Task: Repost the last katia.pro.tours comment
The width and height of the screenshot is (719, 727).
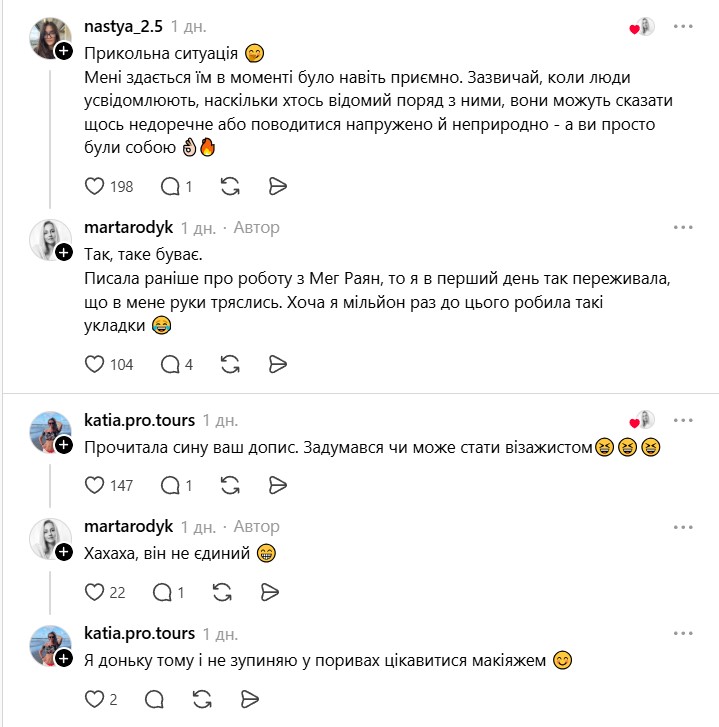Action: tap(200, 699)
